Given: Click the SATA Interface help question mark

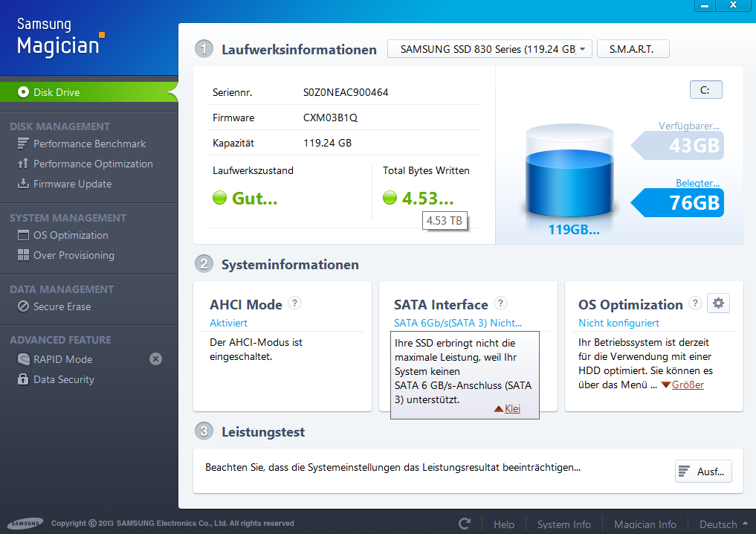Looking at the screenshot, I should [500, 303].
